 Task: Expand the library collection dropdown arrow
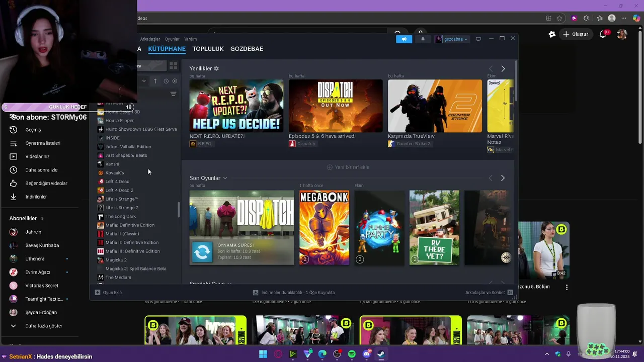(144, 81)
